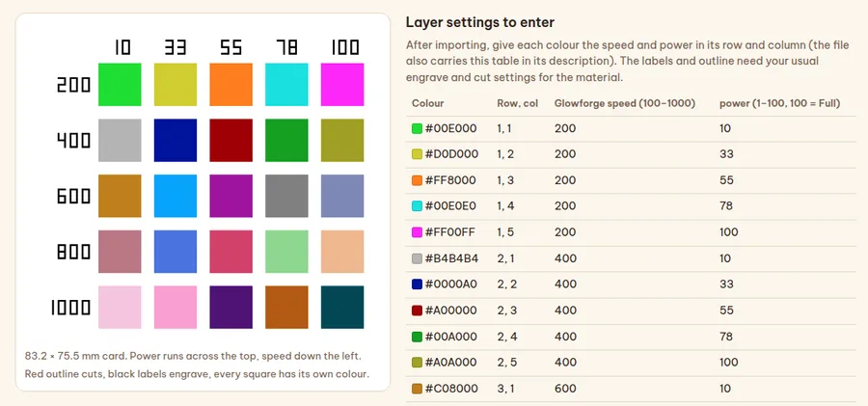This screenshot has width=868, height=406.
Task: Click power value 78 in the #00E0E0 row
Action: coord(726,206)
